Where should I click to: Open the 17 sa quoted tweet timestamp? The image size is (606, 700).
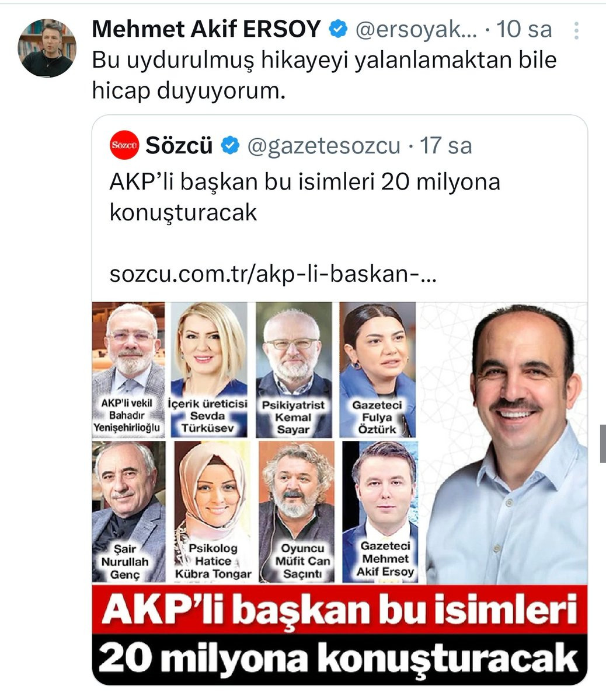(446, 146)
